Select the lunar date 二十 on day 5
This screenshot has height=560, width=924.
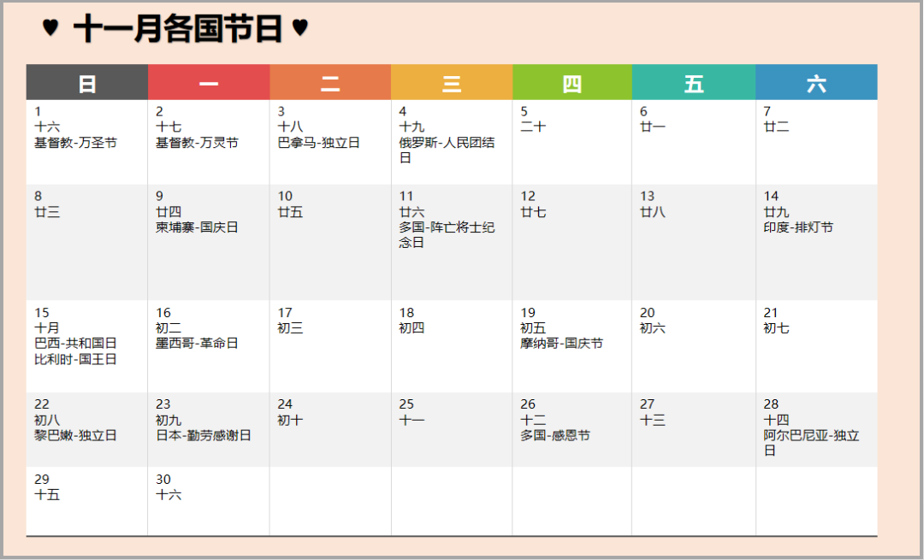pos(533,127)
